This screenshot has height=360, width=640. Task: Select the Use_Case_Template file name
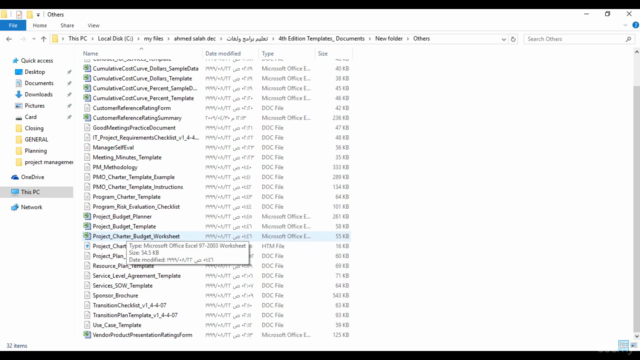pyautogui.click(x=117, y=325)
